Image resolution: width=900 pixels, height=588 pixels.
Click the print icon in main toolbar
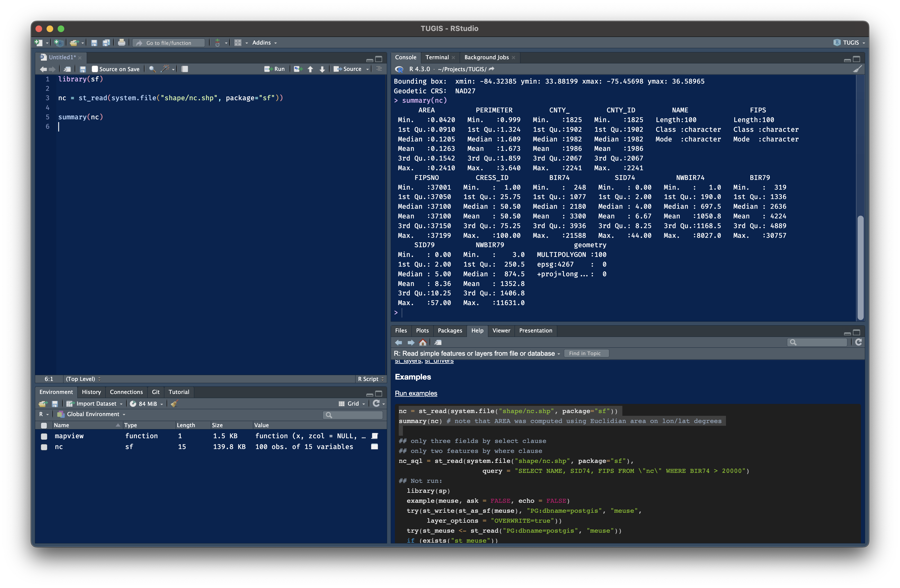tap(121, 43)
